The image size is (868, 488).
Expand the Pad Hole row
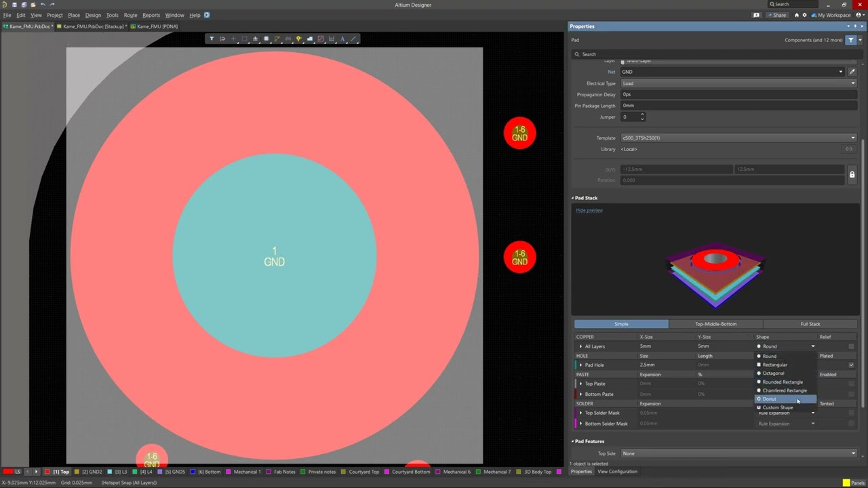pyautogui.click(x=580, y=365)
